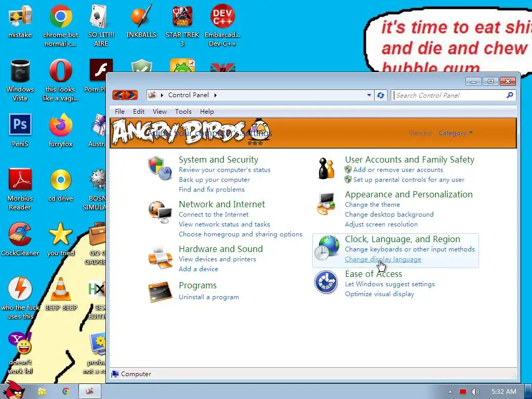
Task: Click 'Connect to the Internet' link
Action: 214,215
